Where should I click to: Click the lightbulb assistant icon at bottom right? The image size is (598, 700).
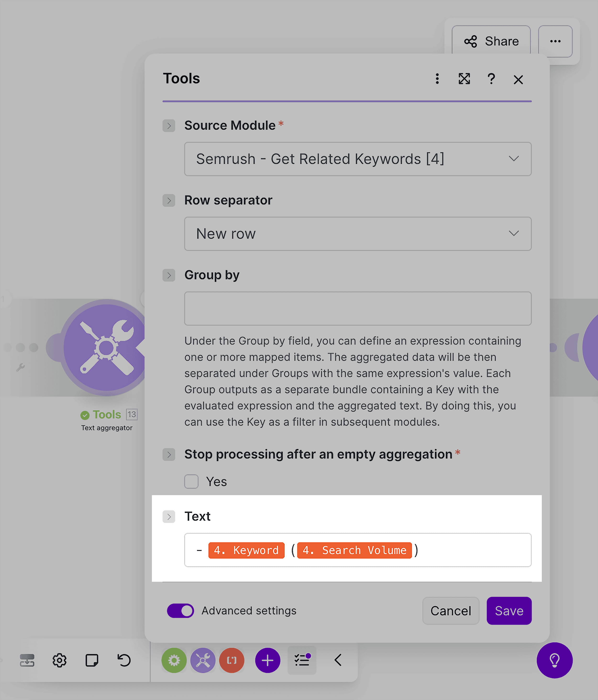555,661
